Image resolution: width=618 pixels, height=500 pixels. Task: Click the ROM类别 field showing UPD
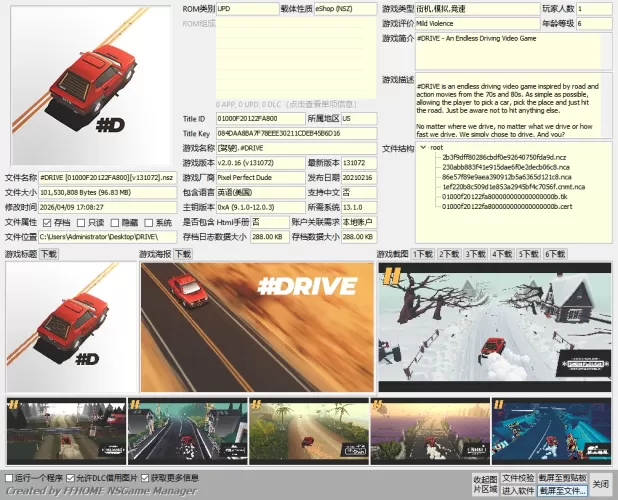click(x=248, y=9)
